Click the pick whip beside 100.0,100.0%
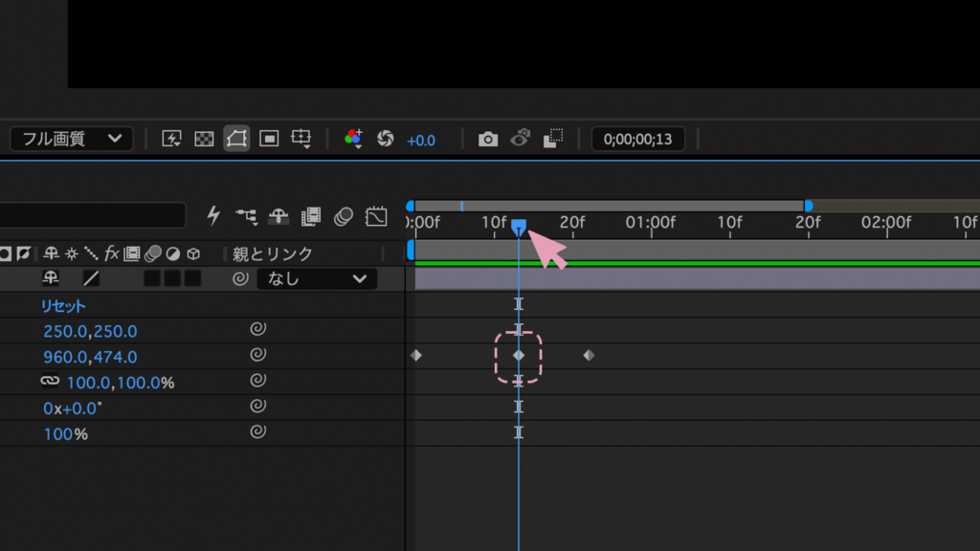Image resolution: width=980 pixels, height=551 pixels. pyautogui.click(x=258, y=381)
